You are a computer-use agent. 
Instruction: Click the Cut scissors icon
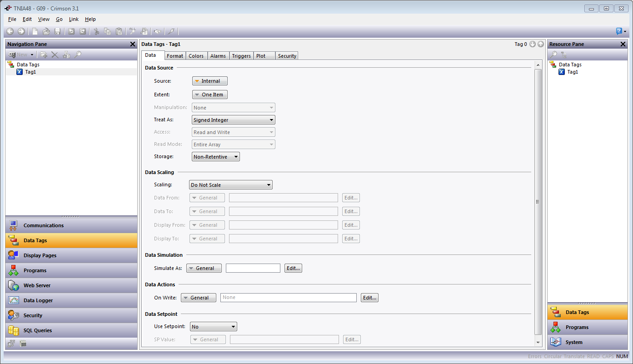point(96,31)
